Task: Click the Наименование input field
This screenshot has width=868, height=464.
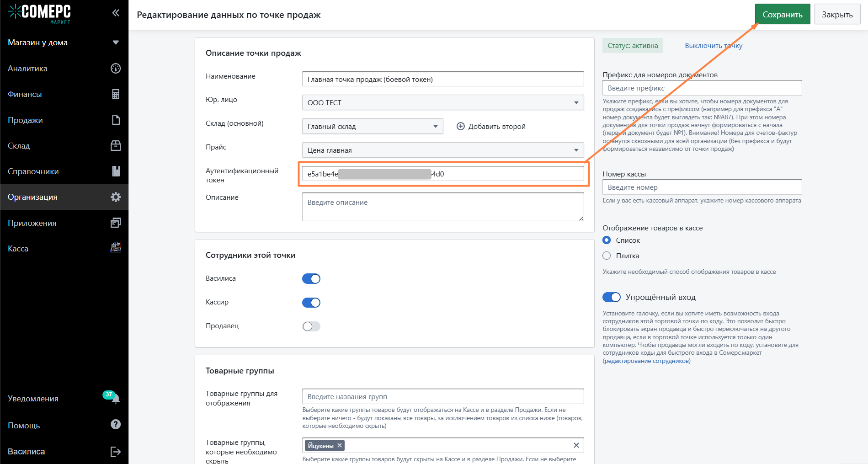Action: [x=443, y=79]
